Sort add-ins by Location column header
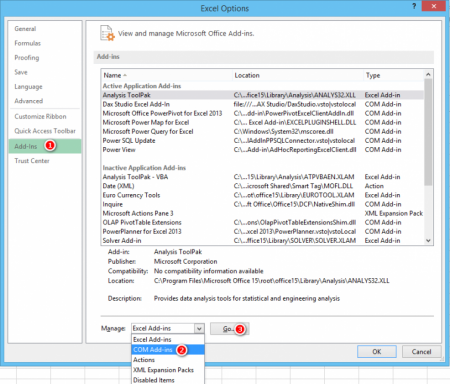The height and width of the screenshot is (384, 450). [x=298, y=76]
